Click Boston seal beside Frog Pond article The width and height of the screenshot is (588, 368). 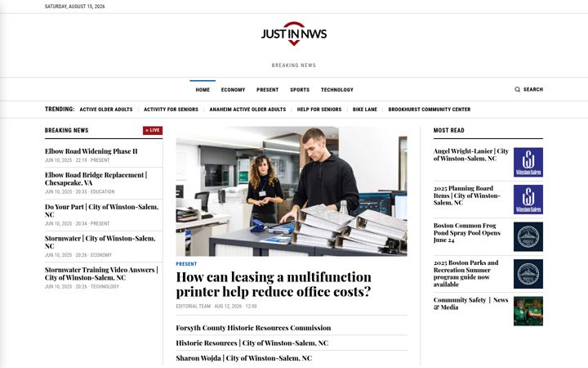click(x=528, y=236)
